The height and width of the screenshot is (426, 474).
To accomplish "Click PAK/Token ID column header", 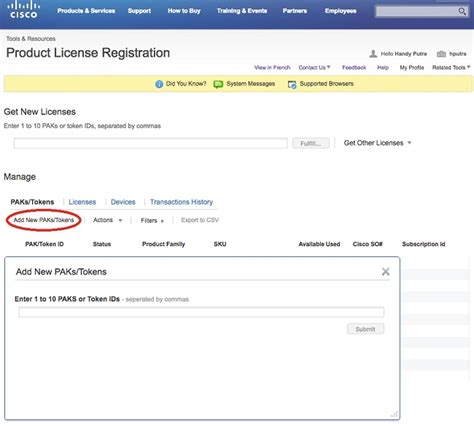I will [44, 244].
